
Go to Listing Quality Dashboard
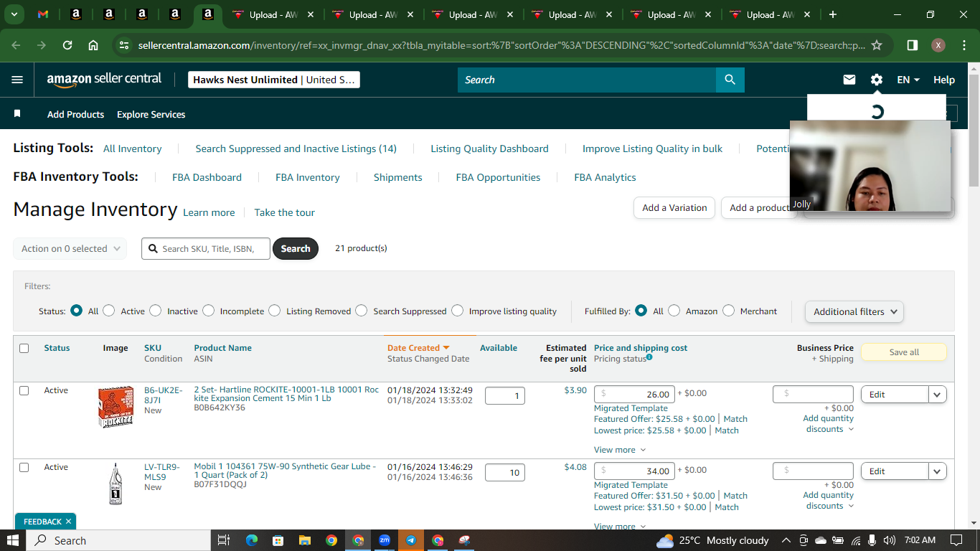coord(489,149)
